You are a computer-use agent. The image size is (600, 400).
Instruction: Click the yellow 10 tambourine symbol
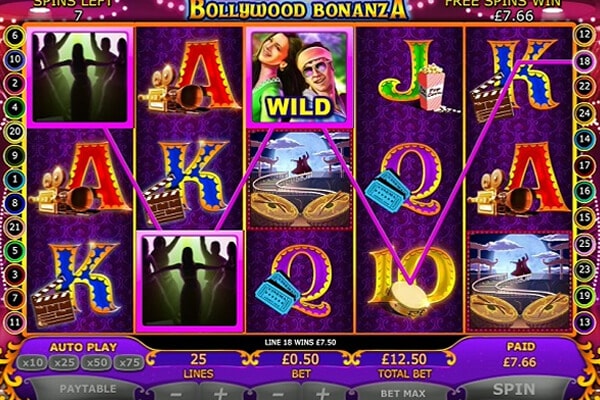(411, 281)
